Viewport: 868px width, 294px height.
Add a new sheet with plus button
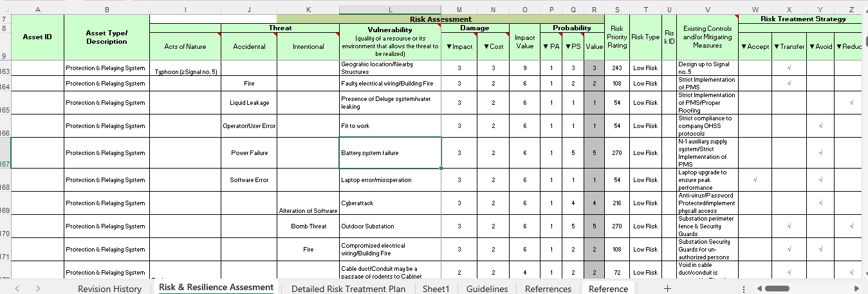pyautogui.click(x=667, y=289)
